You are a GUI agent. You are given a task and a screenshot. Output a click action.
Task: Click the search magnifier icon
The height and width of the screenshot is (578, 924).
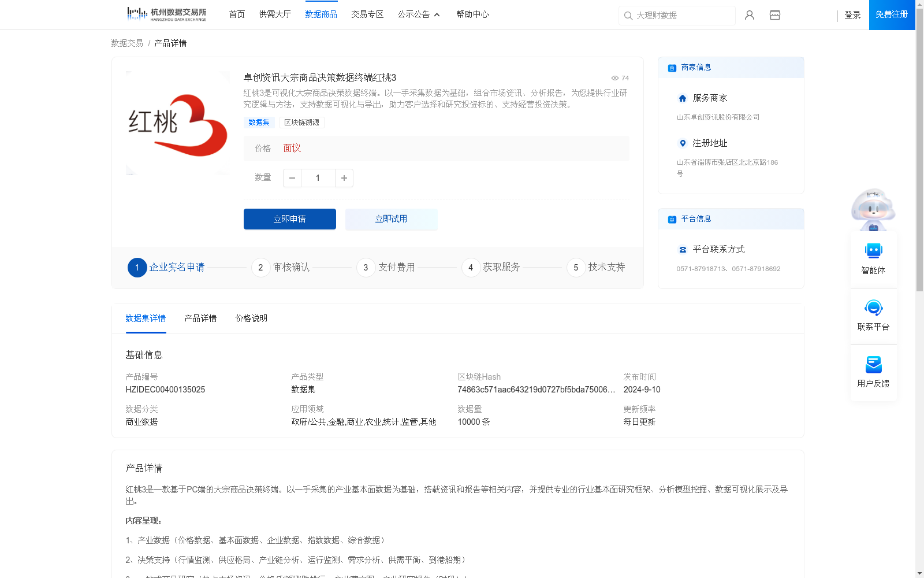(628, 16)
